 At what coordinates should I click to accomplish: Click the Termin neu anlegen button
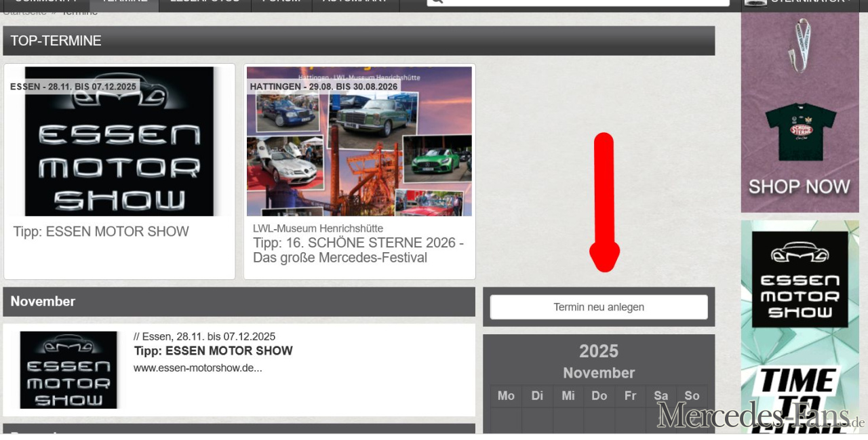[598, 306]
